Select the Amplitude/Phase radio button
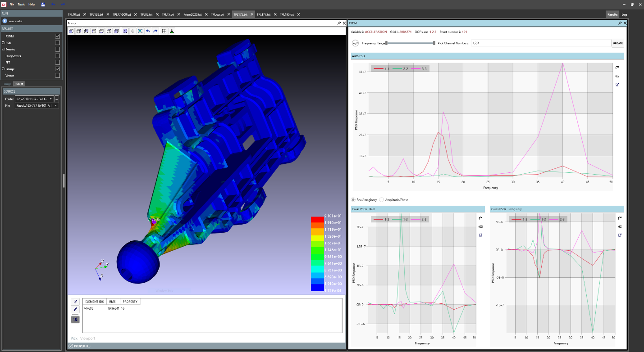 pos(382,199)
